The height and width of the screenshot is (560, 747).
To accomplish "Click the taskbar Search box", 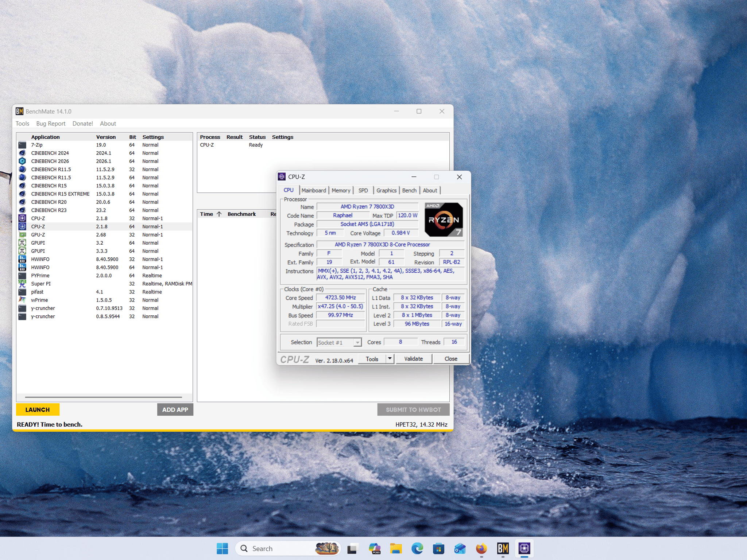I will pos(288,548).
